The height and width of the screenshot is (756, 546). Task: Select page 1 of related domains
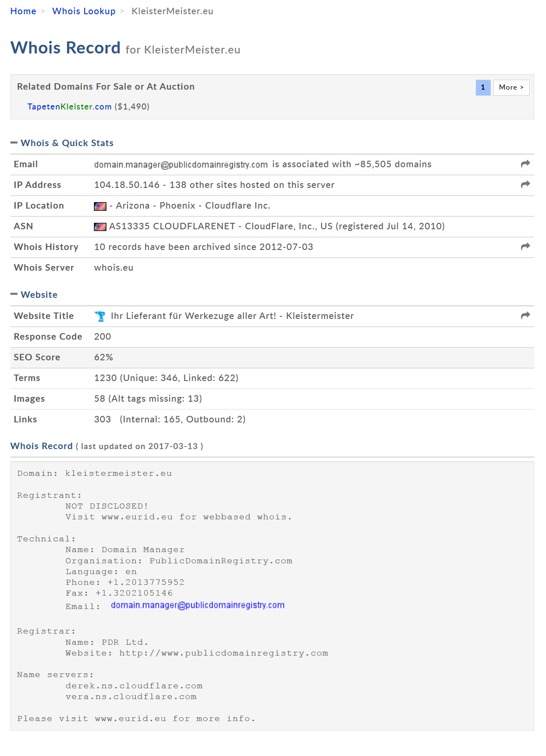483,87
